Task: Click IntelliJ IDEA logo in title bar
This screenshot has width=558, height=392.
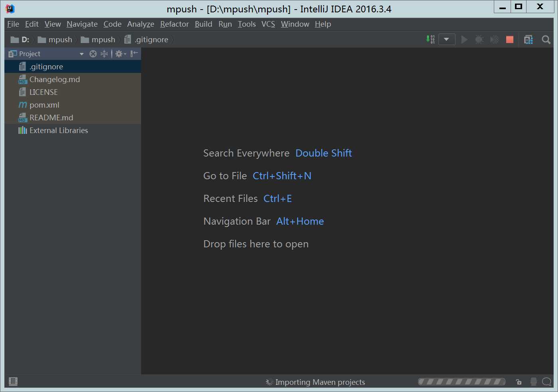Action: (10, 9)
